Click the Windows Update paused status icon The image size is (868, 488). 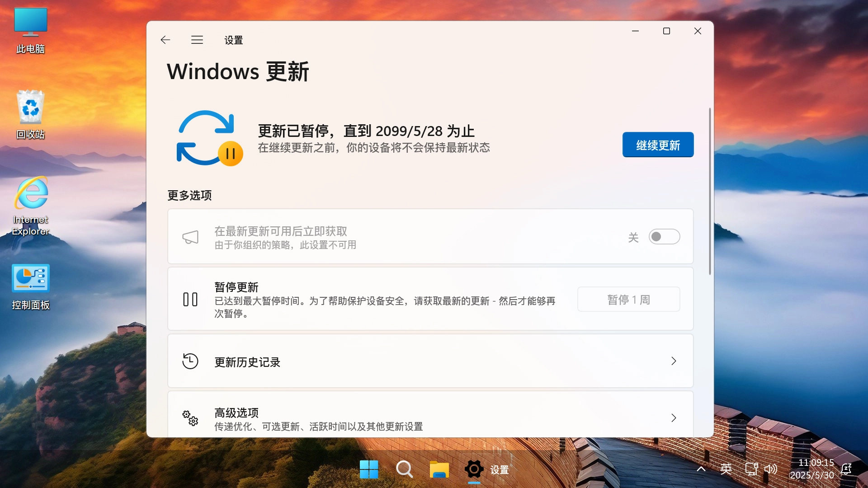[x=209, y=138]
